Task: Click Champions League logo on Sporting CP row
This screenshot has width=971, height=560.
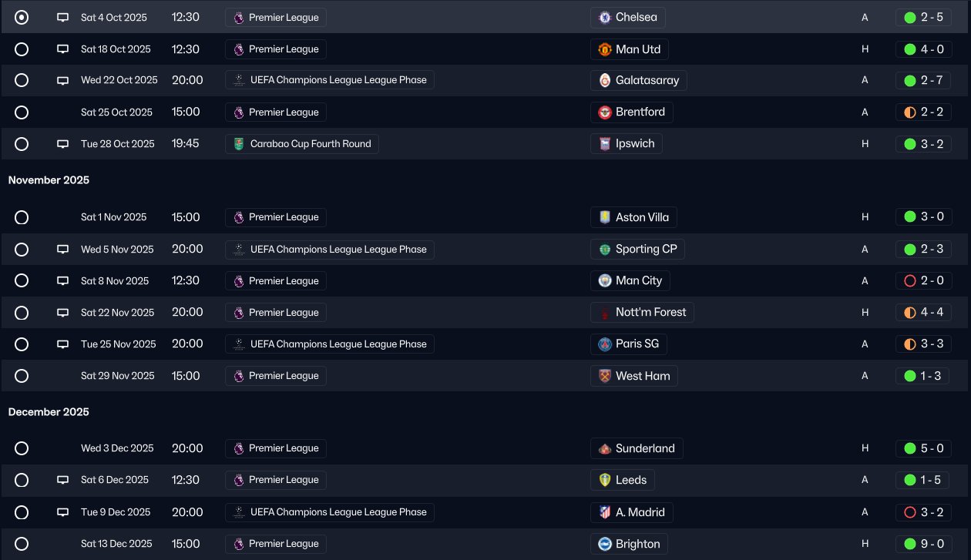Action: (239, 250)
